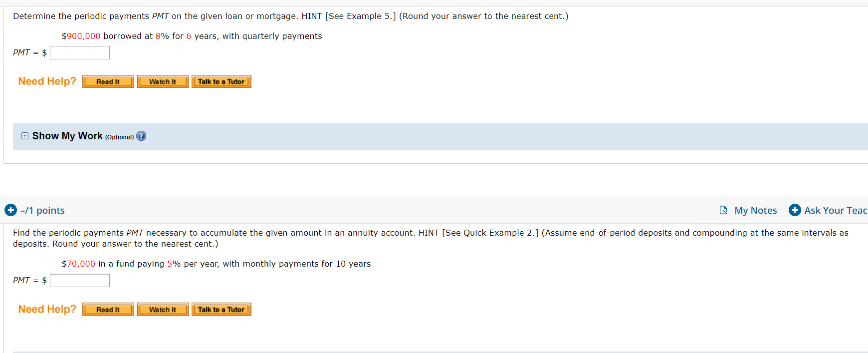The width and height of the screenshot is (868, 353).
Task: Click the Need Help? label in the loan question
Action: (47, 81)
